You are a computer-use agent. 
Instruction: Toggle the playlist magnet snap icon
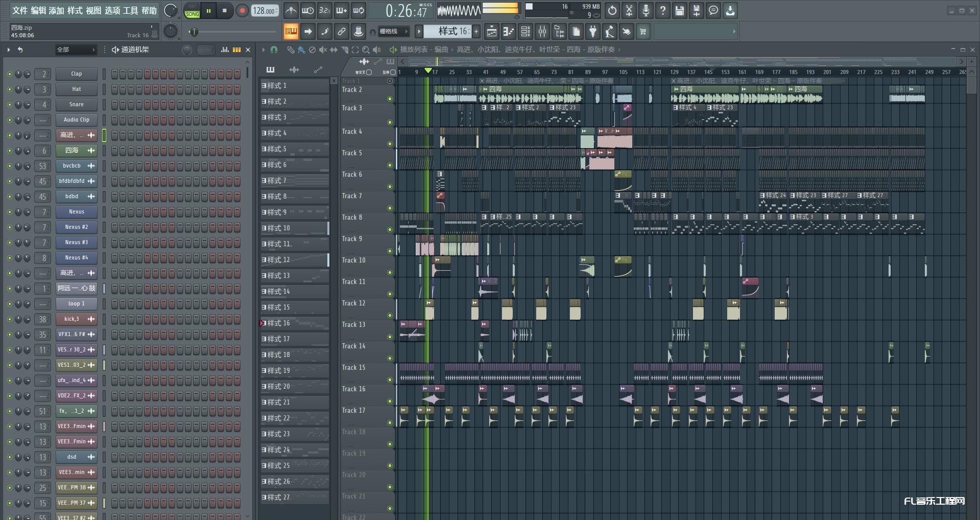coord(274,50)
